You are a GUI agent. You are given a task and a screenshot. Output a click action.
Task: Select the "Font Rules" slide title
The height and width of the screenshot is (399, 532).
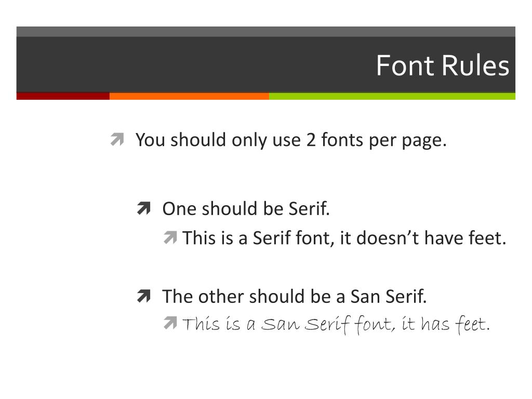point(443,65)
